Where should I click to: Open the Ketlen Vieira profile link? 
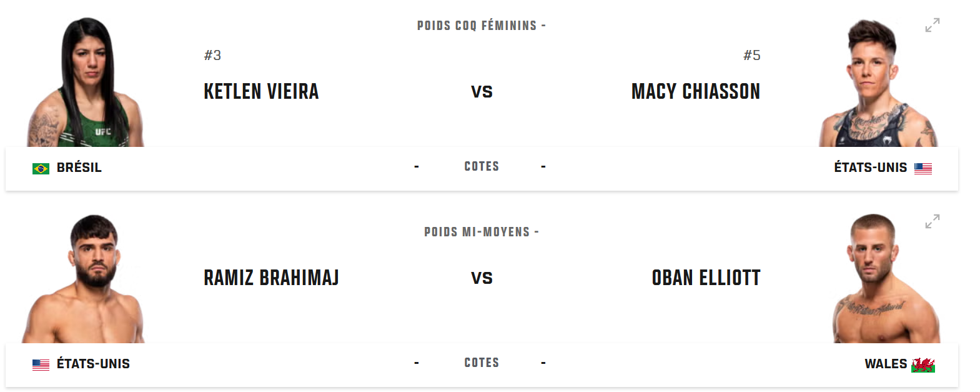(261, 91)
